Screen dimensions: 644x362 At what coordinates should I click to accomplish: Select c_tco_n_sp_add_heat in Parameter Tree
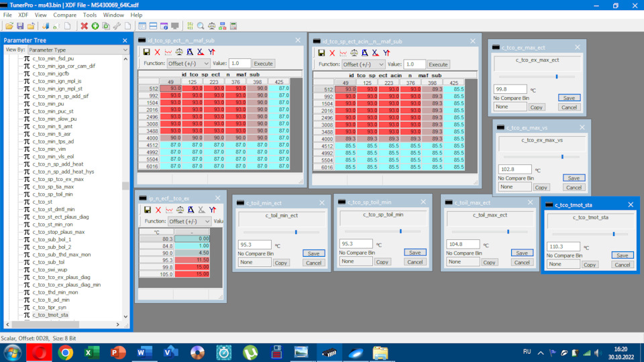pyautogui.click(x=58, y=164)
